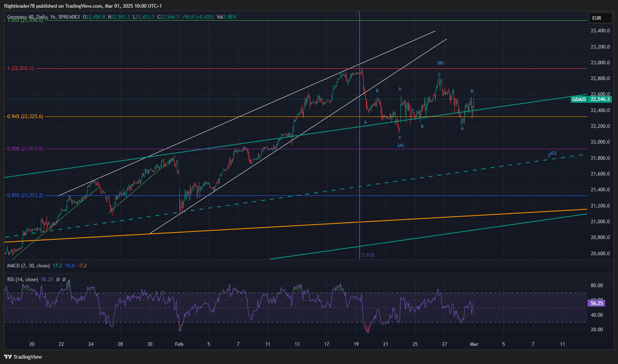Click the 19 date on time axis
This screenshot has height=364, width=618.
(356, 344)
